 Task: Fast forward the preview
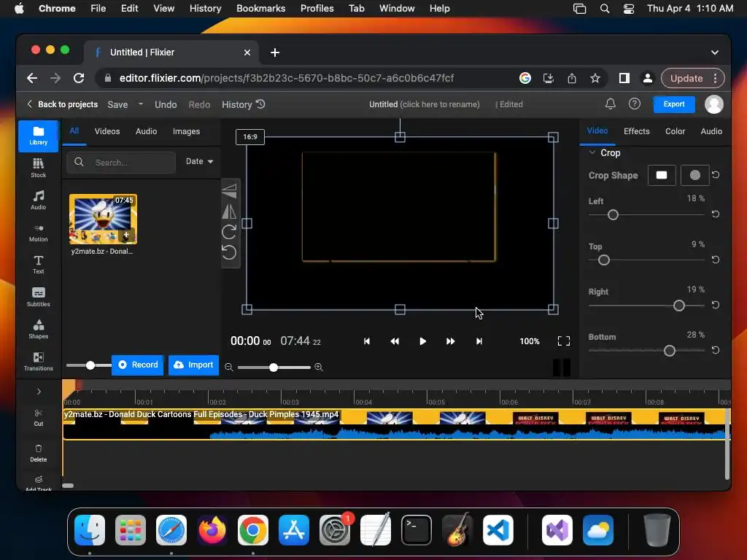[x=450, y=341]
